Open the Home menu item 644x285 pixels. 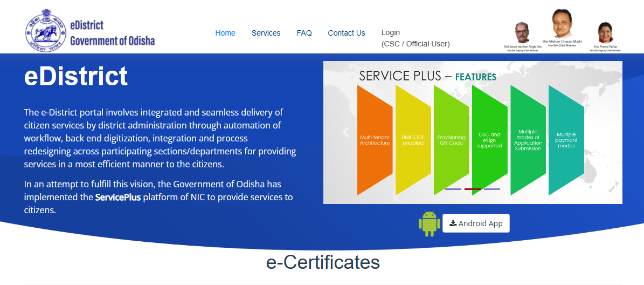tap(225, 33)
